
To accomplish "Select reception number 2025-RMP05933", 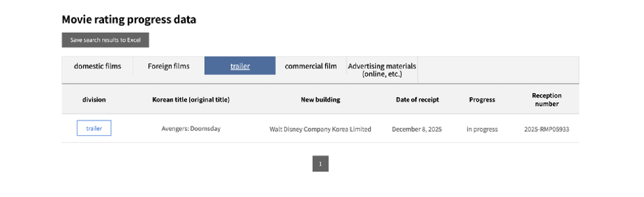I will pos(547,129).
